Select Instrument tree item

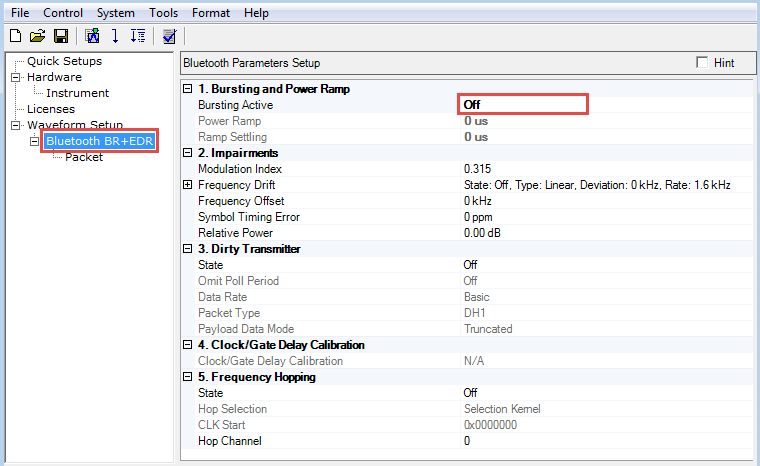(x=78, y=93)
